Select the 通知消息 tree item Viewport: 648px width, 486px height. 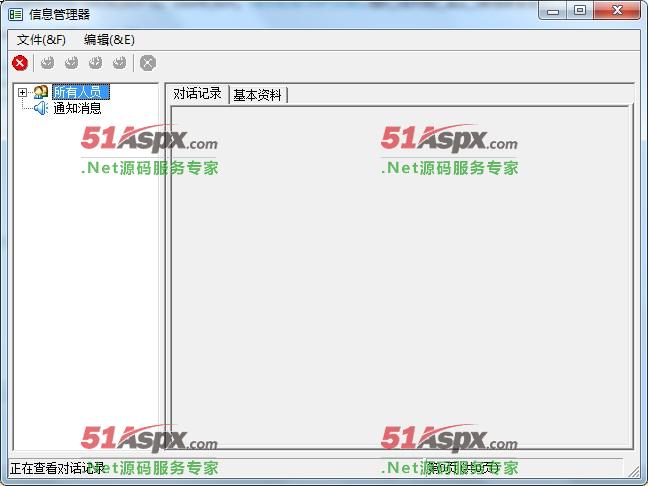pyautogui.click(x=77, y=108)
